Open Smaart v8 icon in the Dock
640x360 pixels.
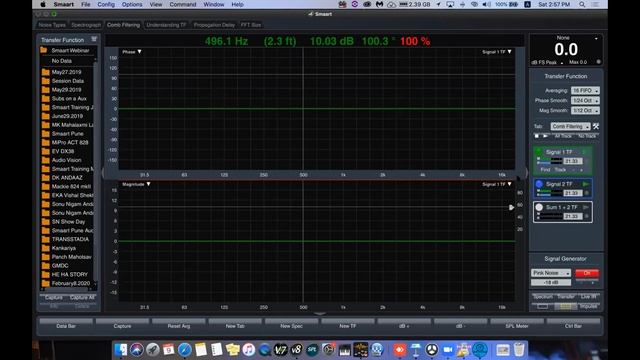tap(296, 350)
